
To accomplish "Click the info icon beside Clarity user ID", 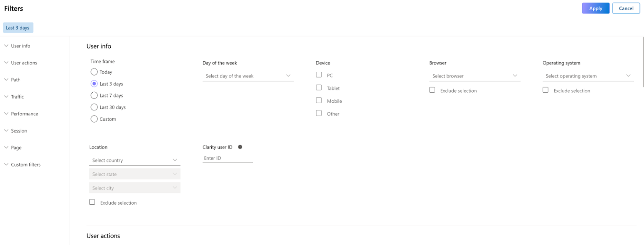I will [x=240, y=147].
